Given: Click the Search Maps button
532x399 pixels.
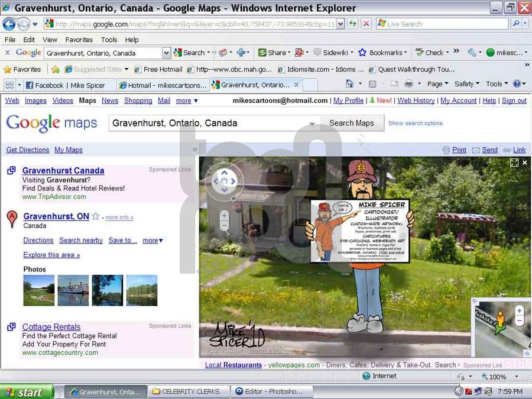Looking at the screenshot, I should pos(352,123).
